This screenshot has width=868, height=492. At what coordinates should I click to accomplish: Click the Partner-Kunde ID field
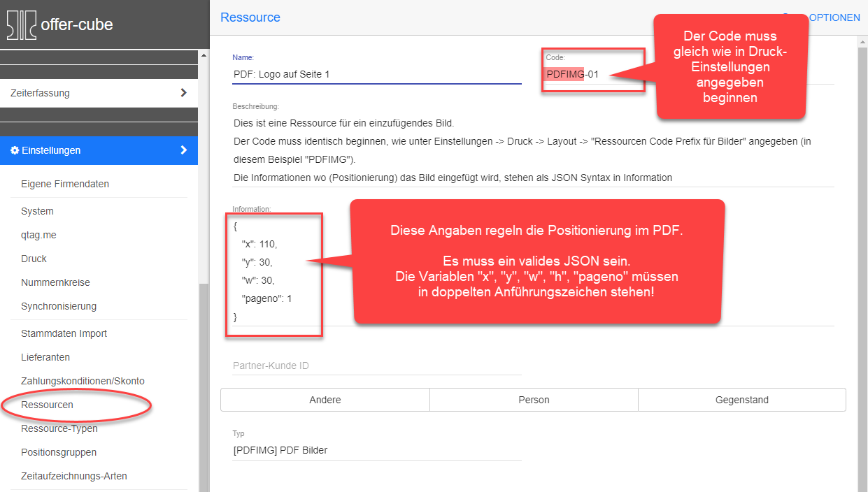[x=377, y=366]
